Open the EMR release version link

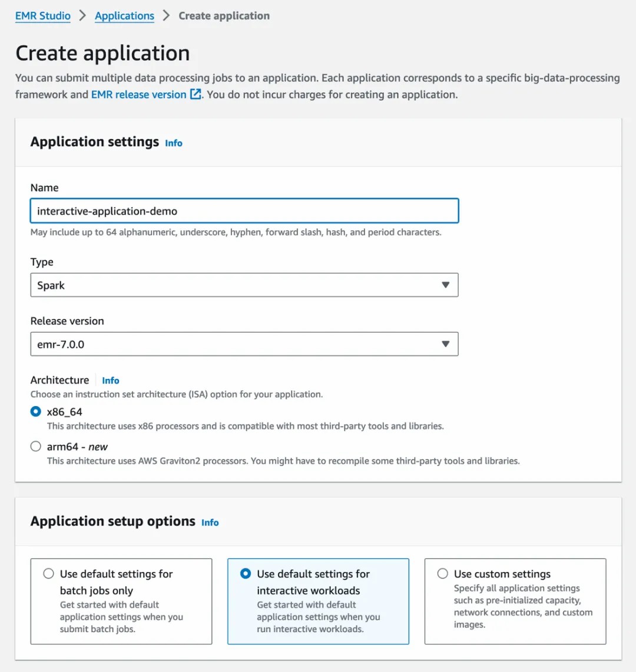[x=138, y=94]
